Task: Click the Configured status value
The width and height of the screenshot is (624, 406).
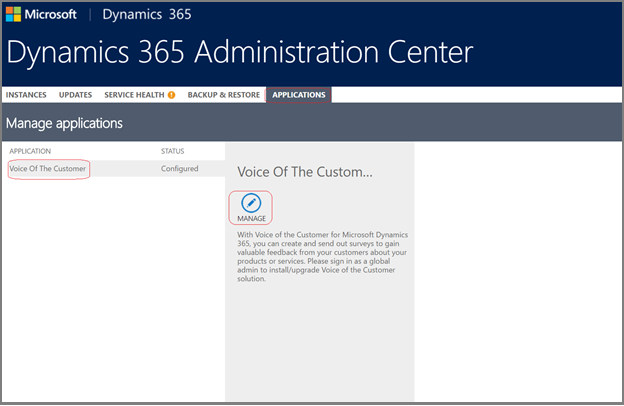Action: tap(179, 169)
